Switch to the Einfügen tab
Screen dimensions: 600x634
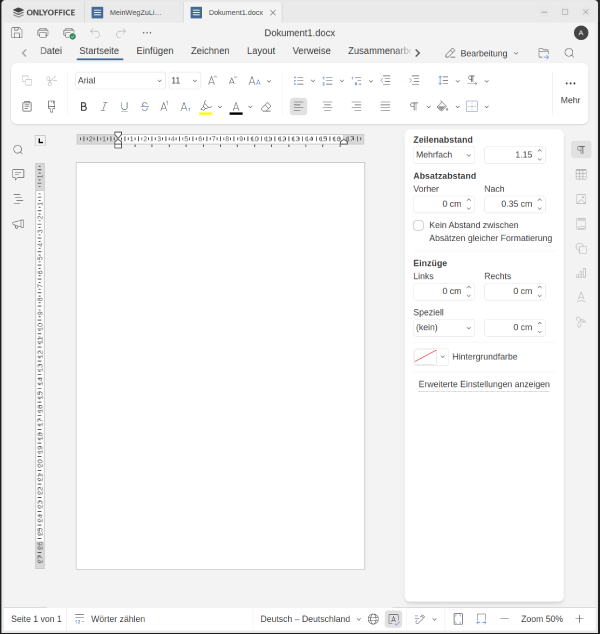click(x=155, y=51)
